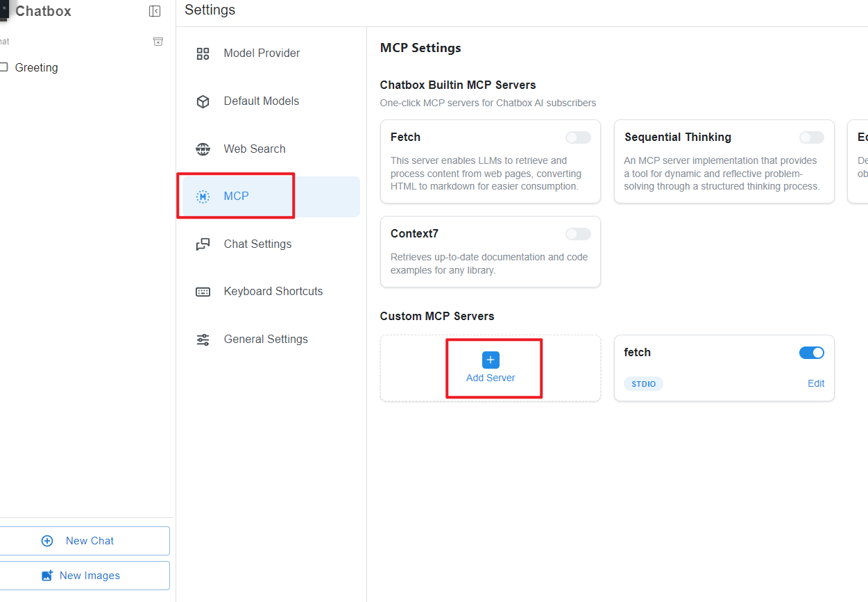Collapse the Chatbox sidebar panel icon
The height and width of the screenshot is (602, 868).
point(155,11)
